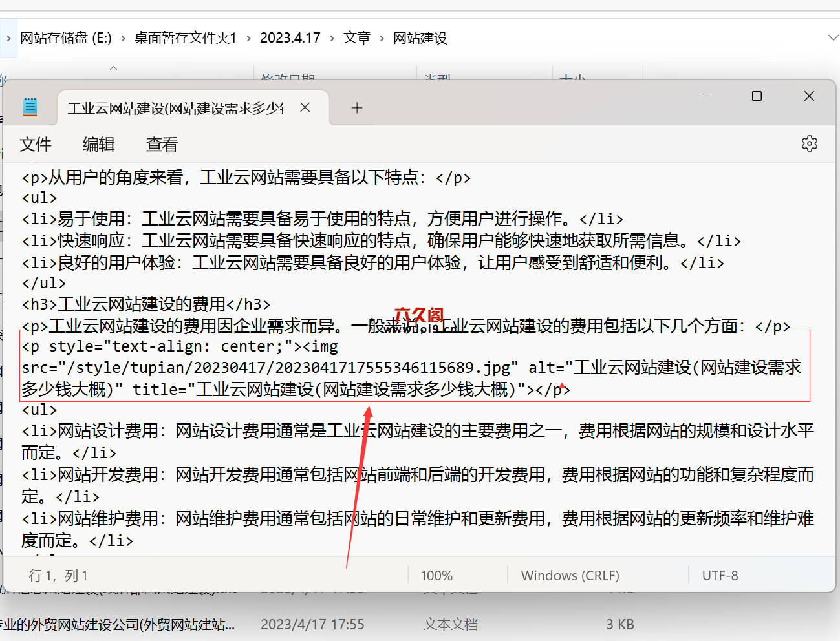This screenshot has height=641, width=840.
Task: Select the 工业云网站建设 document tab
Action: (175, 108)
